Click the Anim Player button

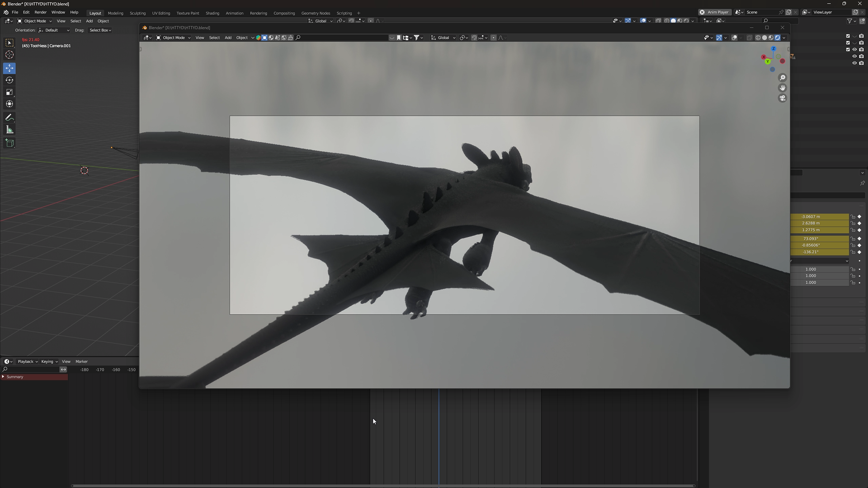pyautogui.click(x=715, y=12)
